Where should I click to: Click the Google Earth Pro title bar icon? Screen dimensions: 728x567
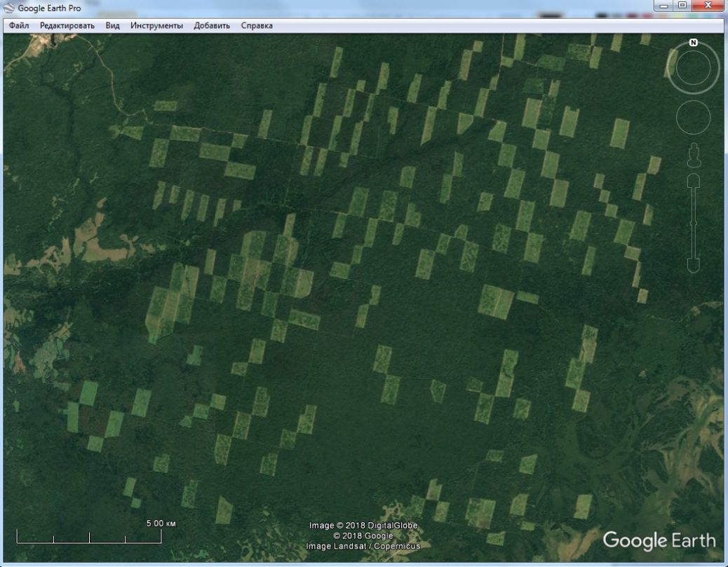[x=9, y=8]
